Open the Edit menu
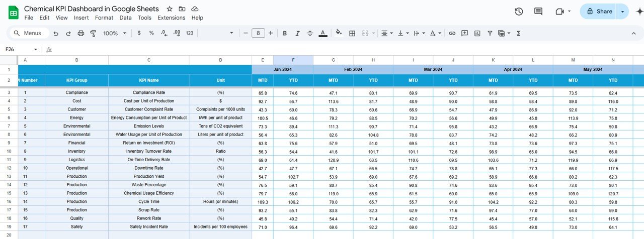This screenshot has width=644, height=239. 44,18
